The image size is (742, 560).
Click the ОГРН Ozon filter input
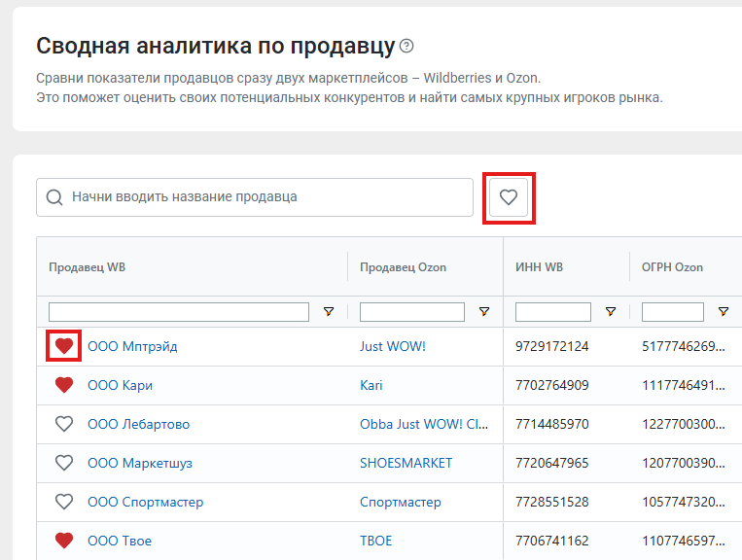672,312
